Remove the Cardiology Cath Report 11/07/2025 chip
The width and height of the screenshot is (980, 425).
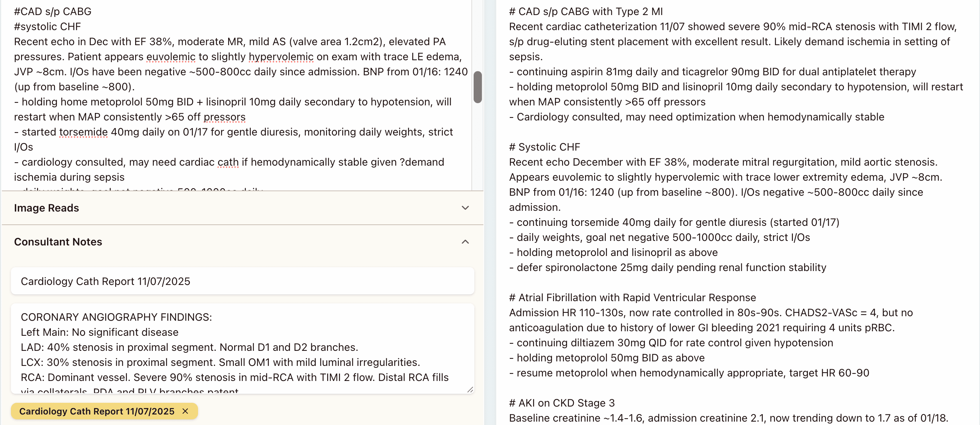(x=186, y=411)
